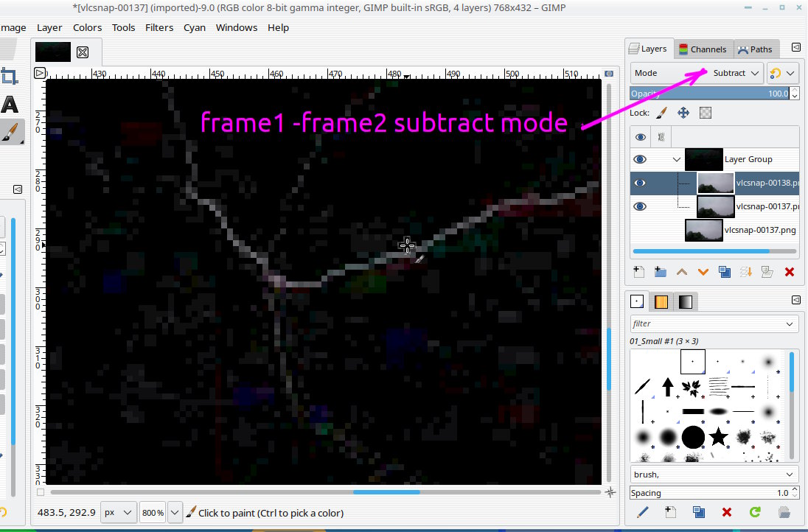Increase Spacing with the up stepper
Viewport: 808px width, 532px height.
point(795,489)
